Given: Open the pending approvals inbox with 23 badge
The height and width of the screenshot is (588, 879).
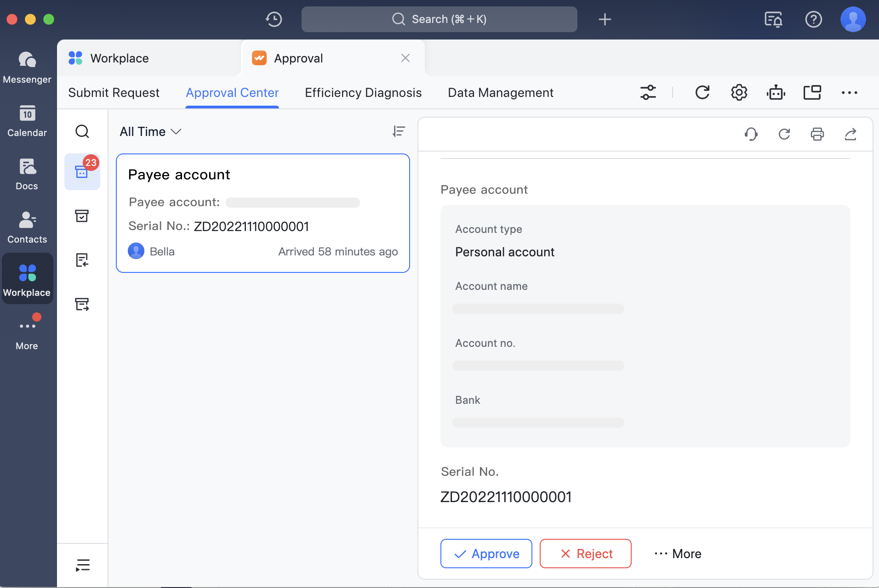Looking at the screenshot, I should (82, 171).
